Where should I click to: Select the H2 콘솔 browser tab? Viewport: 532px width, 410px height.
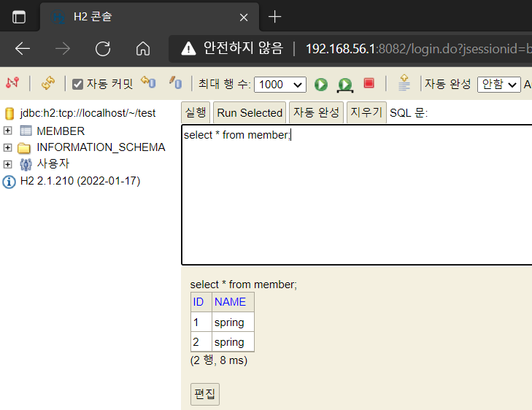pos(150,17)
